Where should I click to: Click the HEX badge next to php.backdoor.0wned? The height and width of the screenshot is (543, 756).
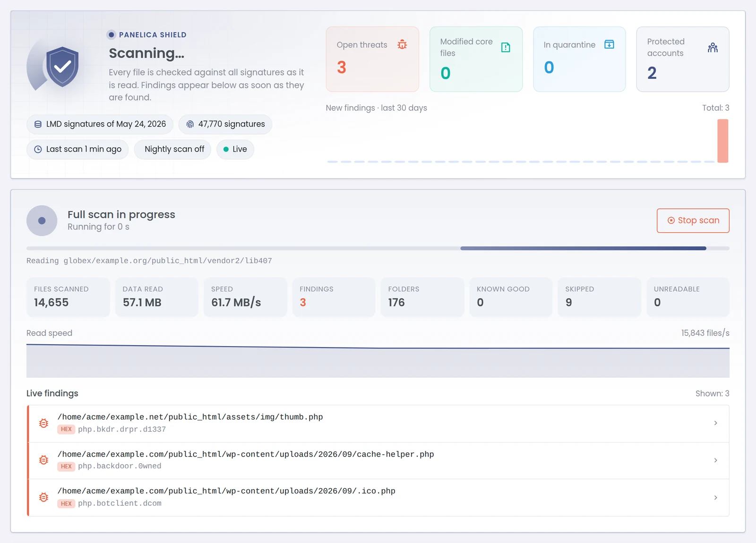click(x=66, y=467)
